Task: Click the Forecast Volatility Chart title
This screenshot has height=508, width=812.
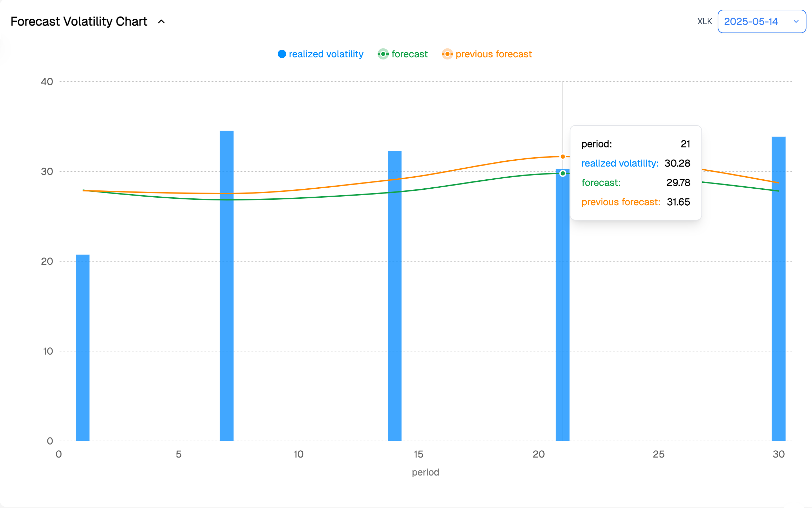Action: (x=79, y=22)
